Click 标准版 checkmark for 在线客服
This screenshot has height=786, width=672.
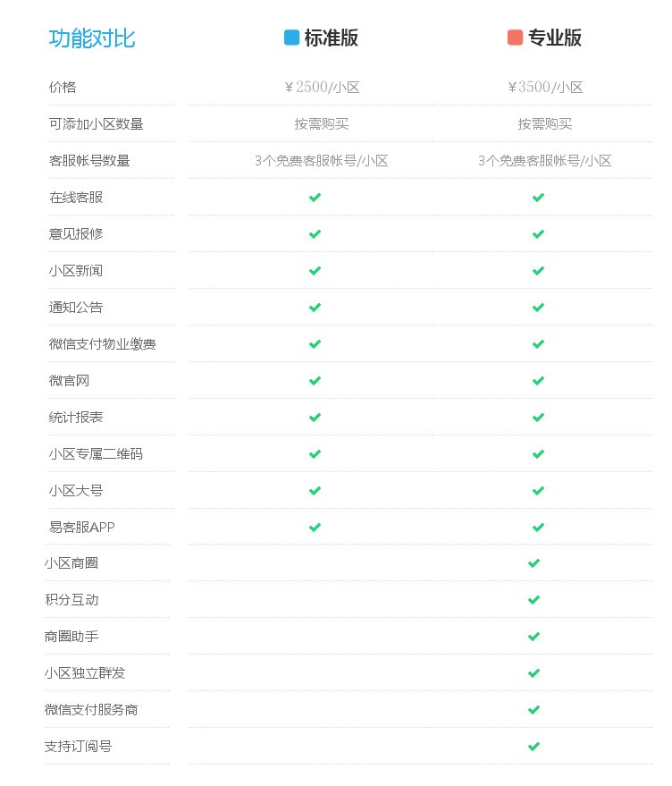(315, 198)
